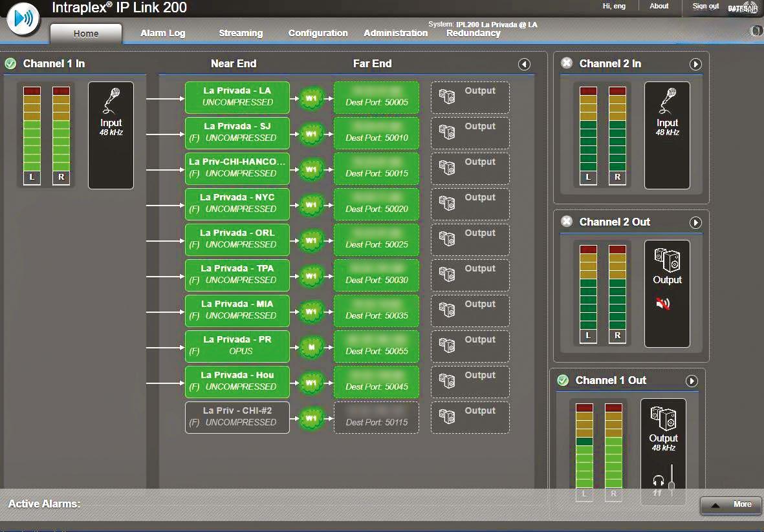
Task: Click the Output speaker icon in the 50030 row
Action: click(x=447, y=274)
